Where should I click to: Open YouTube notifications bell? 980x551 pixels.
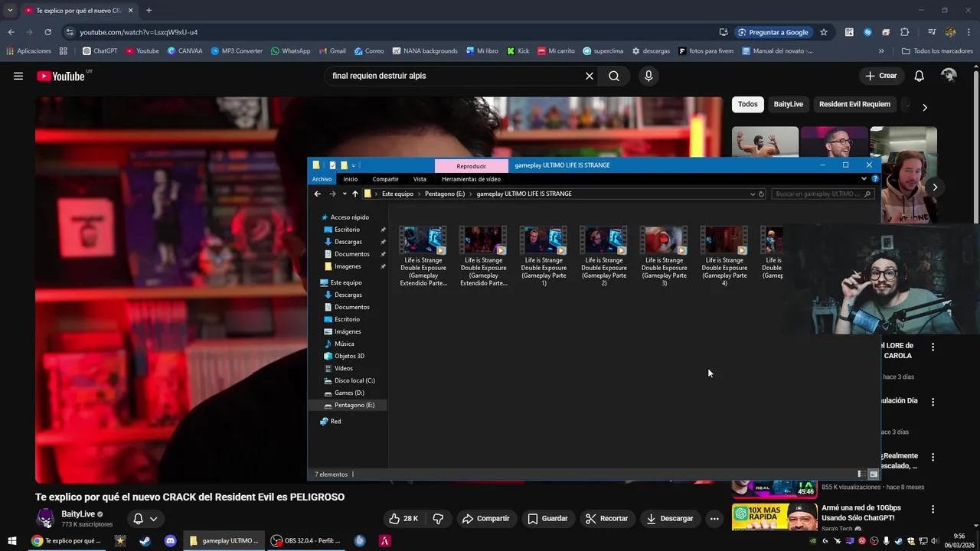coord(919,76)
